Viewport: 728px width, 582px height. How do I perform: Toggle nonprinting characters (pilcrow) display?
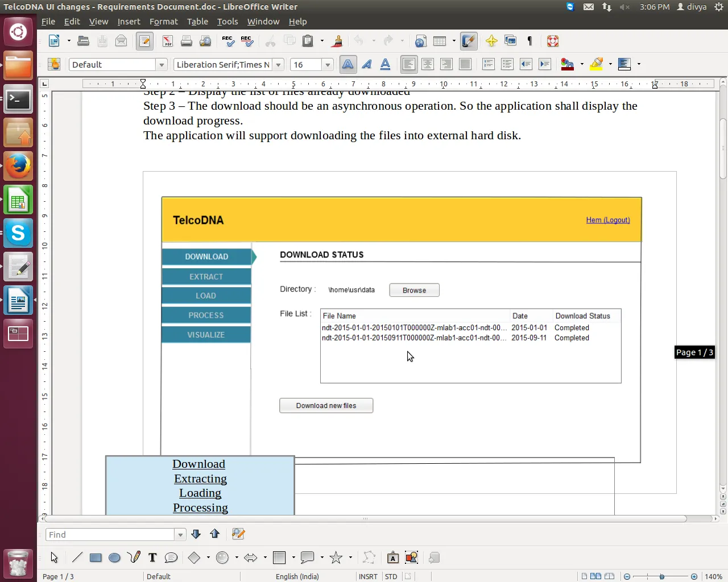pos(530,41)
